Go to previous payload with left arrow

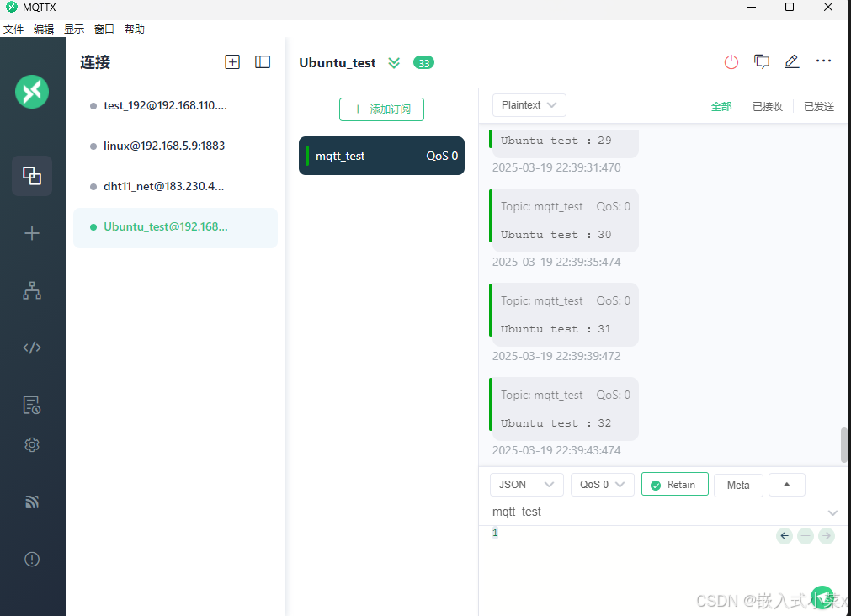pyautogui.click(x=785, y=536)
